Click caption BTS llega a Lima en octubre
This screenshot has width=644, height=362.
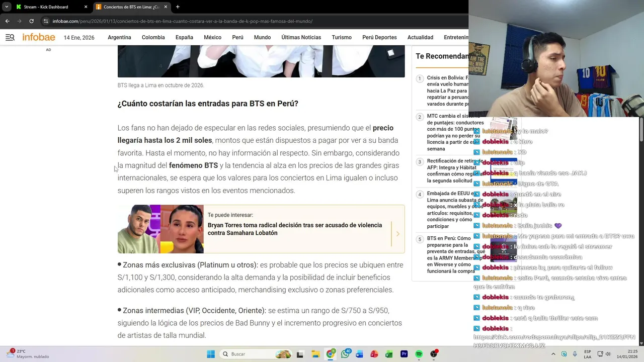pos(160,85)
